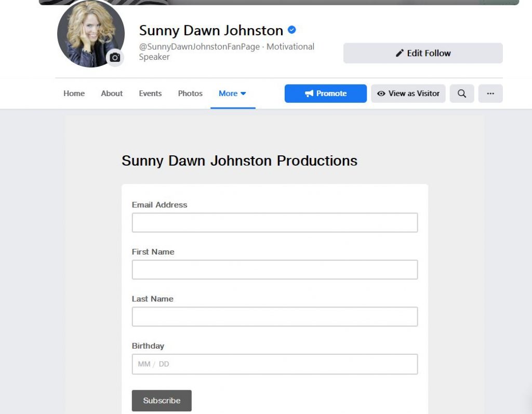Click the camera icon on profile picture
Screen dimensions: 532x414
click(115, 58)
